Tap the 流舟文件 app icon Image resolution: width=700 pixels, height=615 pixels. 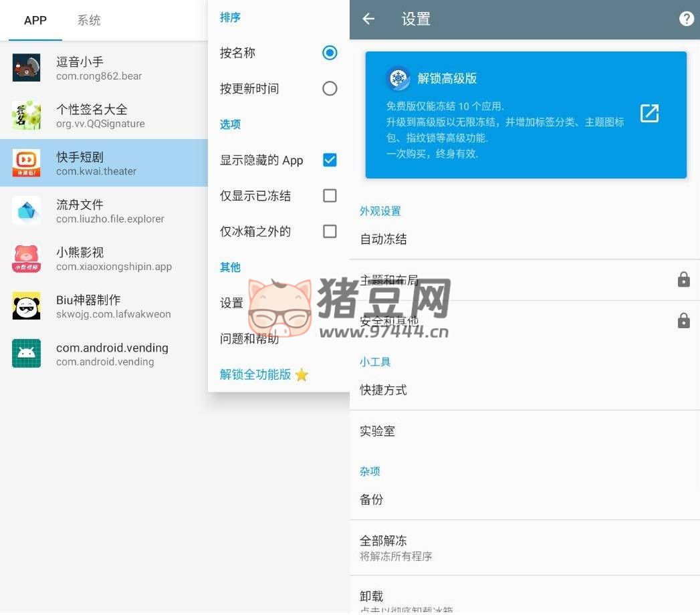click(26, 211)
